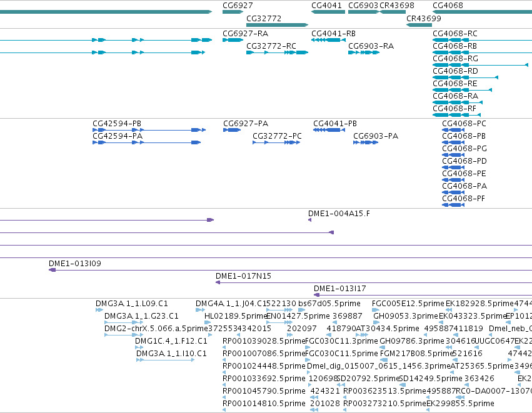Click transcript CG32772-RC

[x=277, y=52]
